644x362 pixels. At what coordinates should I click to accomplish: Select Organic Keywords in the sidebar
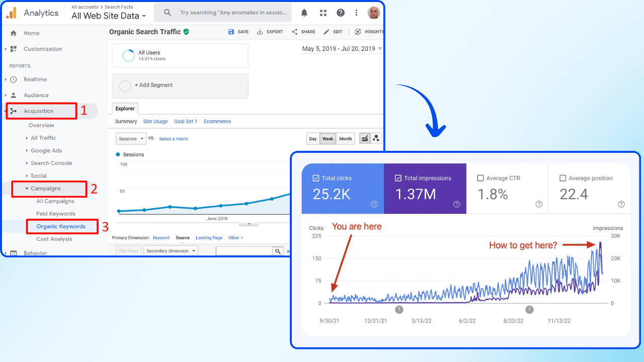(x=61, y=226)
